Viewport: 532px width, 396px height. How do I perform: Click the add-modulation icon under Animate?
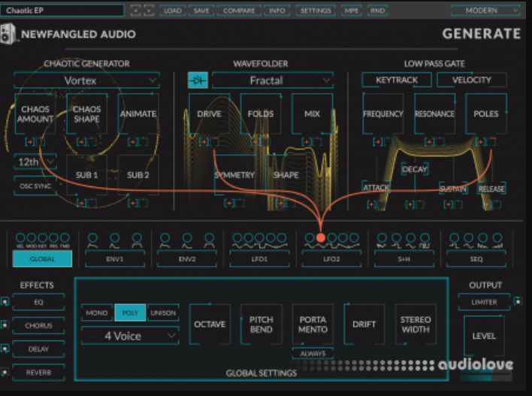pyautogui.click(x=133, y=142)
